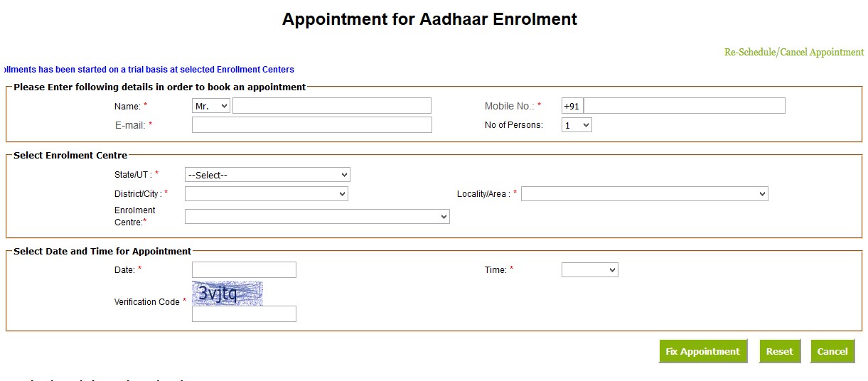The height and width of the screenshot is (381, 868).
Task: Expand the No of Persons dropdown
Action: pyautogui.click(x=577, y=125)
